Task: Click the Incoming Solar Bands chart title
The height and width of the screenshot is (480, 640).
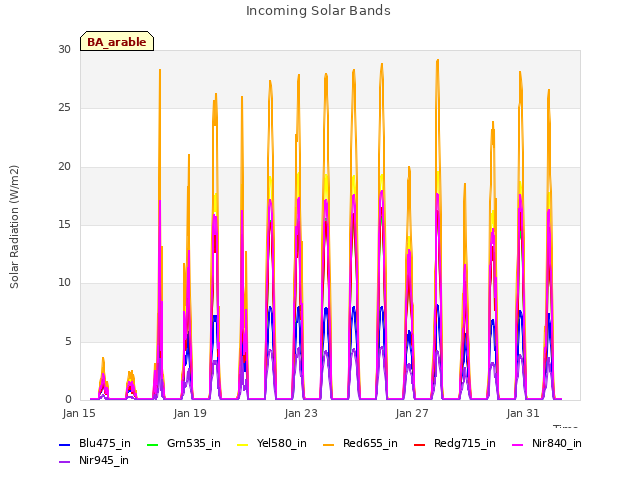Action: point(318,11)
